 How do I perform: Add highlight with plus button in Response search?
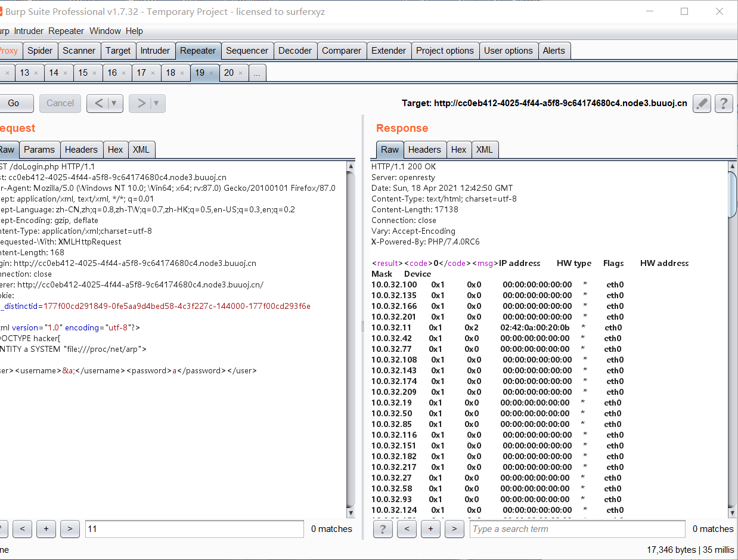430,528
